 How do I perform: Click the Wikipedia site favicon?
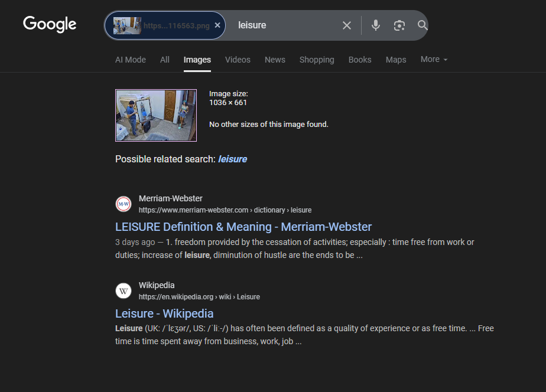[x=123, y=290]
